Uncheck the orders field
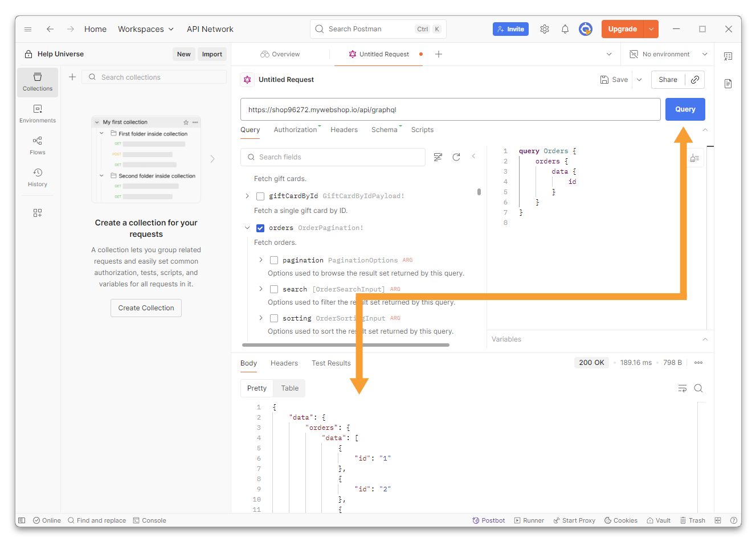756x542 pixels. point(260,228)
